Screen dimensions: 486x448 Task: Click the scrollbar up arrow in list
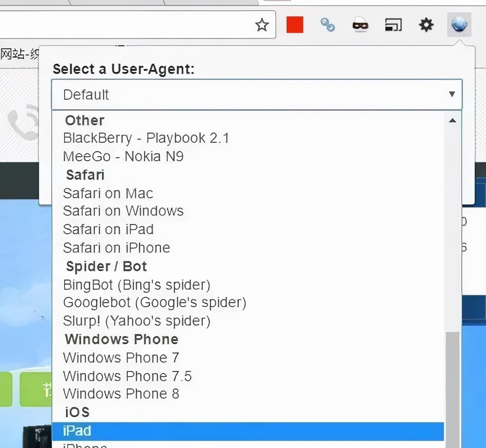pos(452,121)
